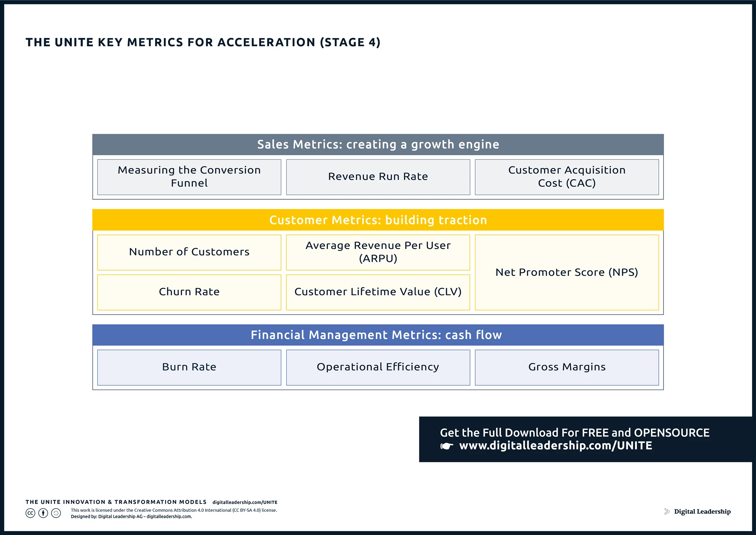Select the Churn Rate box
The height and width of the screenshot is (535, 756).
click(189, 292)
